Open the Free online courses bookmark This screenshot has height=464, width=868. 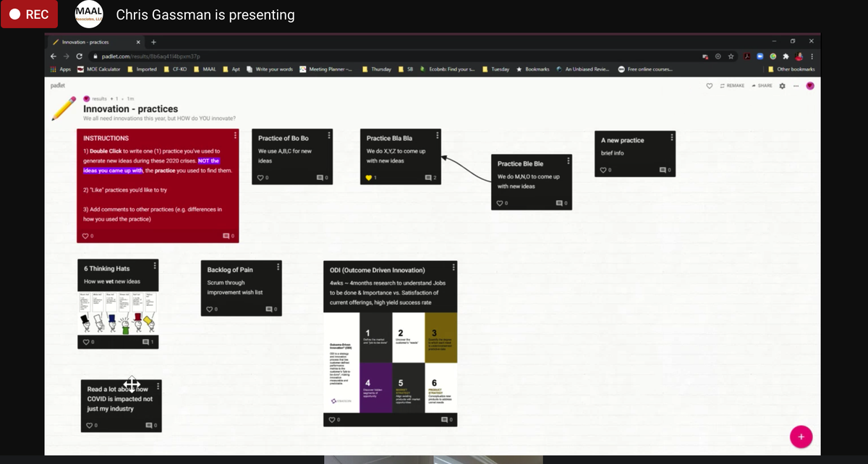(x=646, y=69)
